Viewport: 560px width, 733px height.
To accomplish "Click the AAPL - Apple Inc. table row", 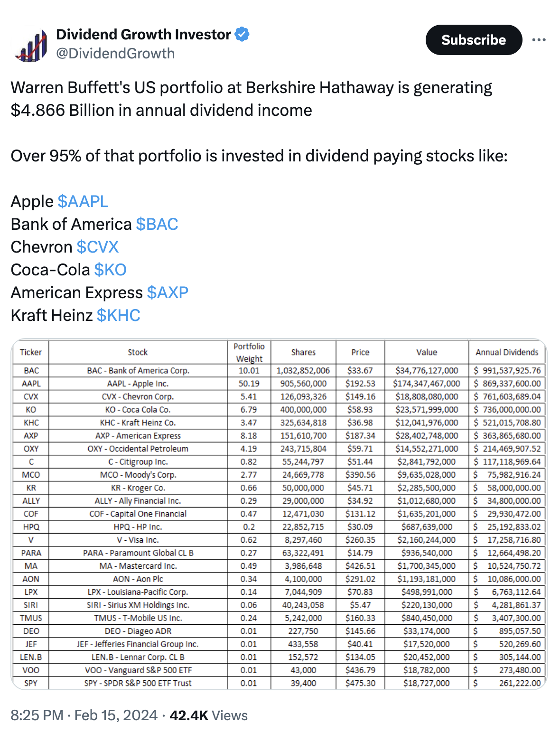I will coord(138,384).
